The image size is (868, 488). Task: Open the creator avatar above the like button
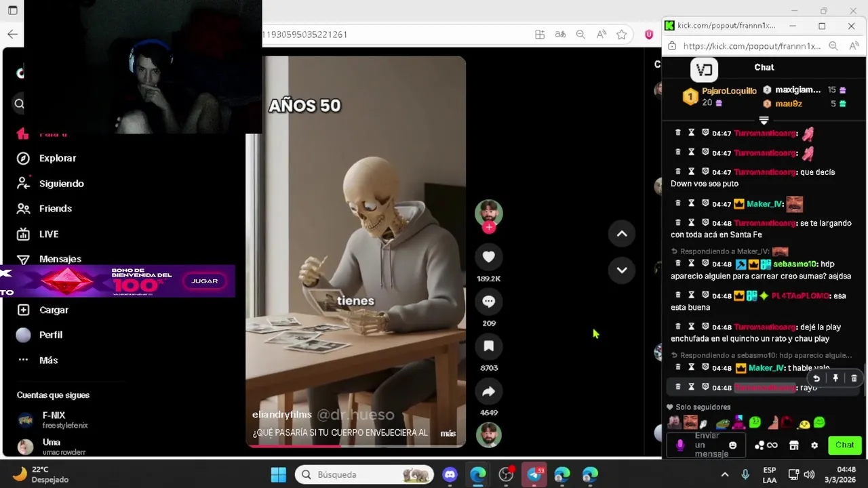(488, 213)
